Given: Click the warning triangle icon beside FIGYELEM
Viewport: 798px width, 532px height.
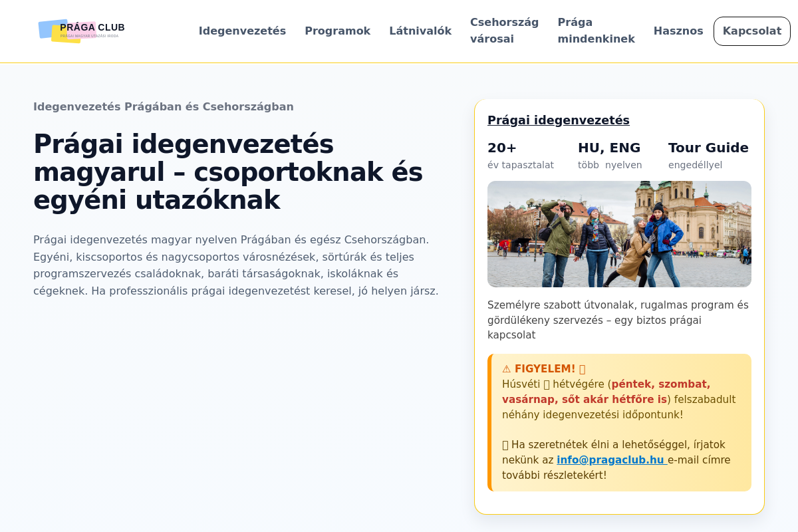Looking at the screenshot, I should click(x=507, y=369).
